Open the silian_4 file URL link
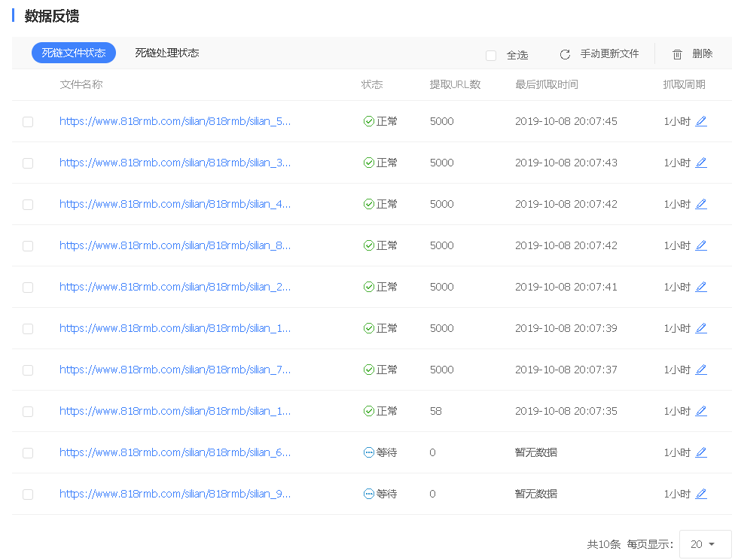This screenshot has width=735, height=560. coord(175,204)
